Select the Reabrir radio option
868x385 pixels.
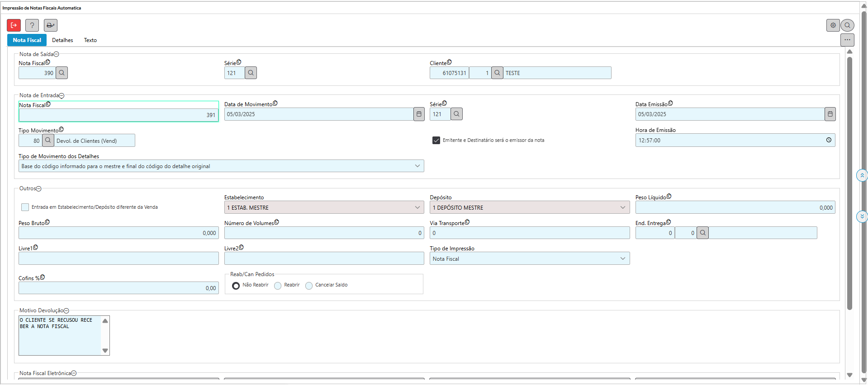[278, 286]
